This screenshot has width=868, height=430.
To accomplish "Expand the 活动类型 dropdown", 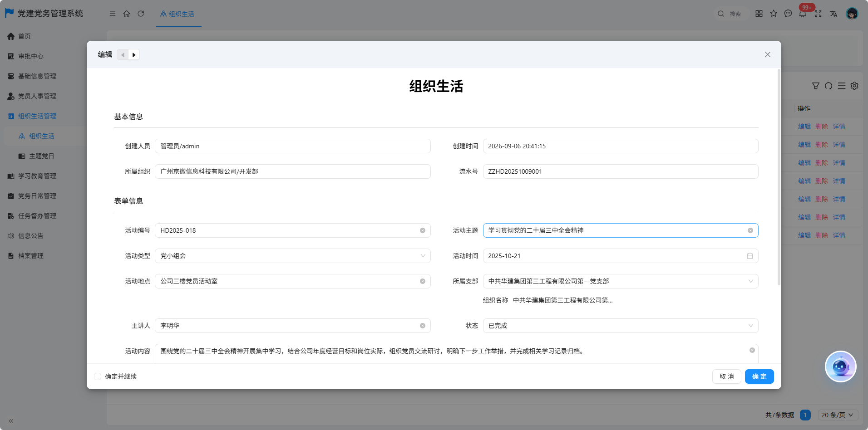I will [x=293, y=256].
